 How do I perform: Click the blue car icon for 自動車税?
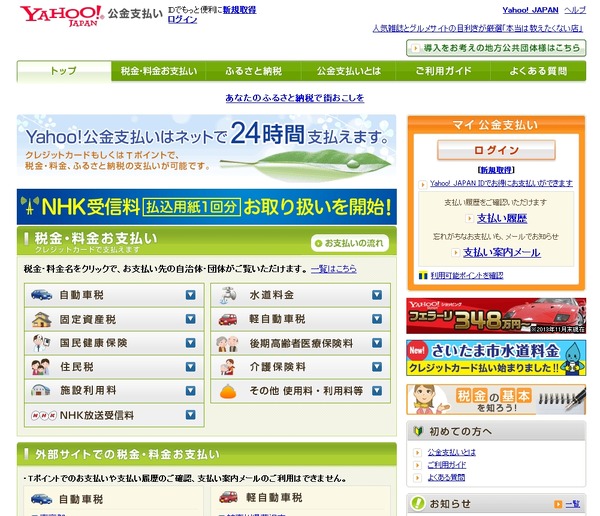pyautogui.click(x=41, y=295)
